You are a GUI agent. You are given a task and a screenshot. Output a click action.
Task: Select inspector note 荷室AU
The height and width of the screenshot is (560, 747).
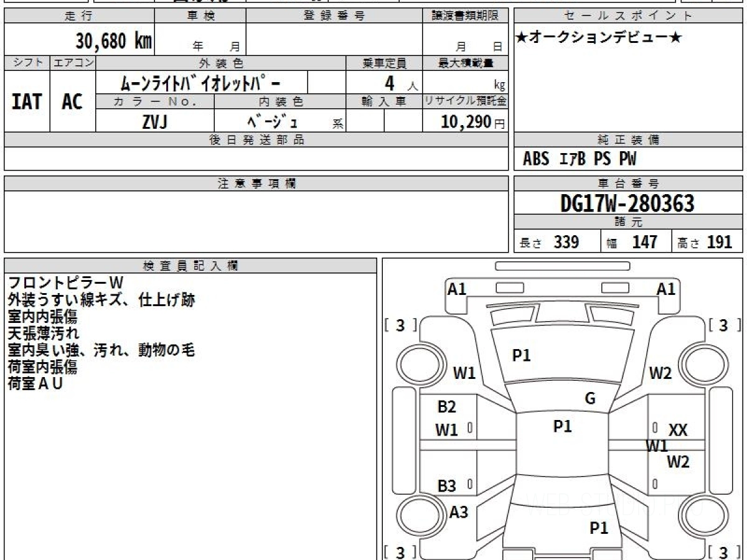35,384
